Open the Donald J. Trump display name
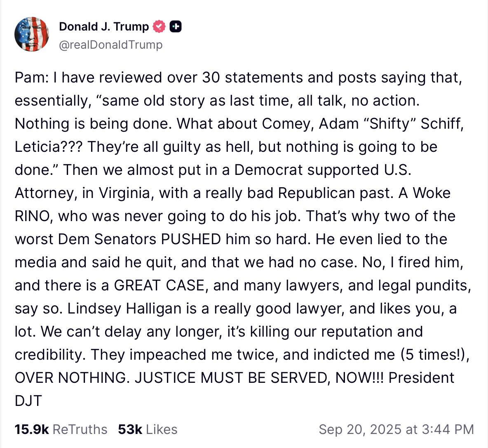The image size is (488, 448). 104,27
